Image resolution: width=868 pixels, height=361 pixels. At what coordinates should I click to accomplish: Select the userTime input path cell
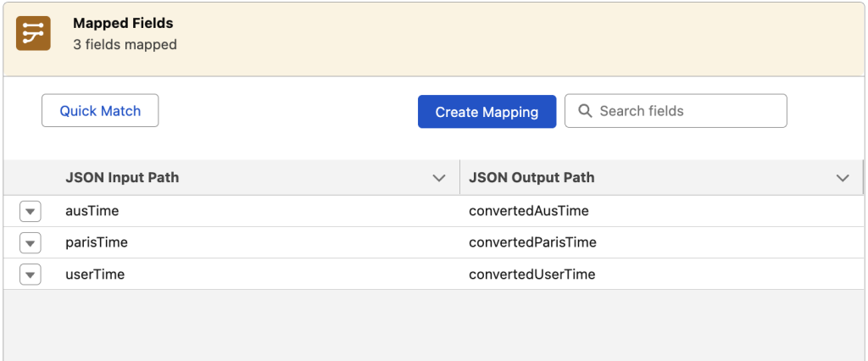tap(95, 274)
